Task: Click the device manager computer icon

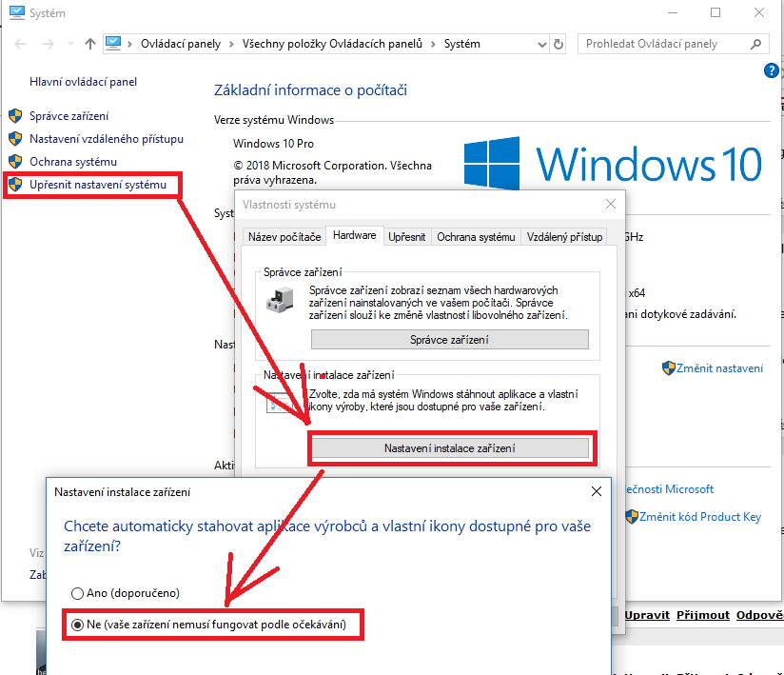Action: tap(280, 300)
